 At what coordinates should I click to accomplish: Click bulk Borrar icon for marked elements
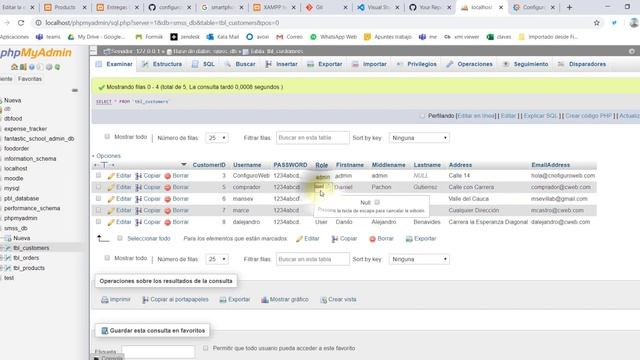point(372,239)
